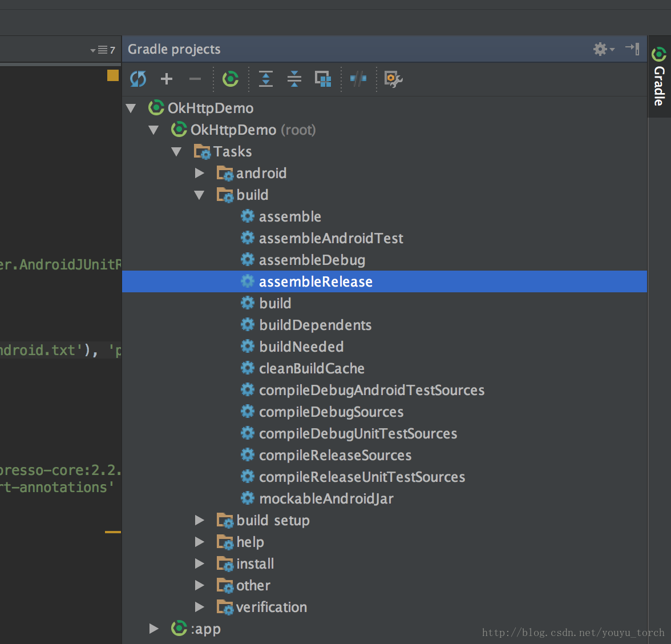671x644 pixels.
Task: Click the help folder icon
Action: pos(225,542)
